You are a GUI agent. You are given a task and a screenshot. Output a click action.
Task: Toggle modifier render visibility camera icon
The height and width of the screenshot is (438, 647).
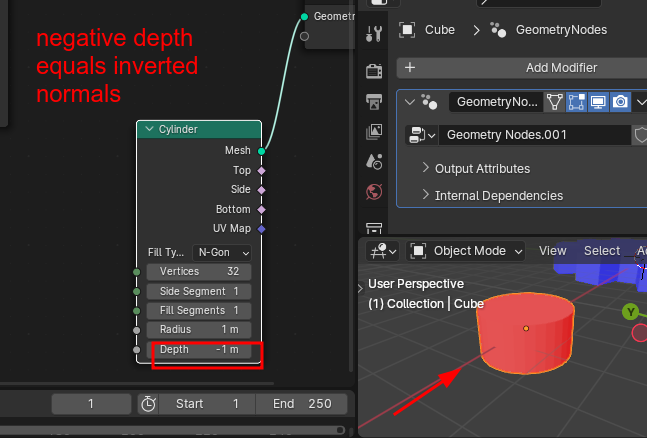(620, 102)
